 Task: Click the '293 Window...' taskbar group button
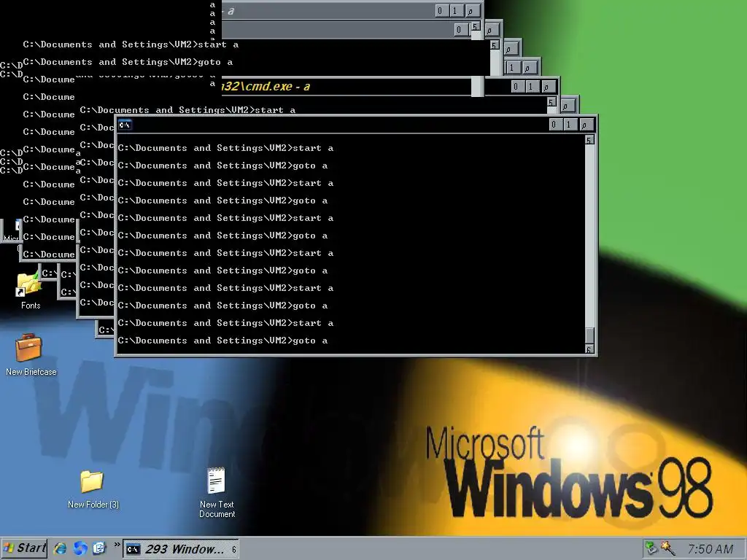181,549
